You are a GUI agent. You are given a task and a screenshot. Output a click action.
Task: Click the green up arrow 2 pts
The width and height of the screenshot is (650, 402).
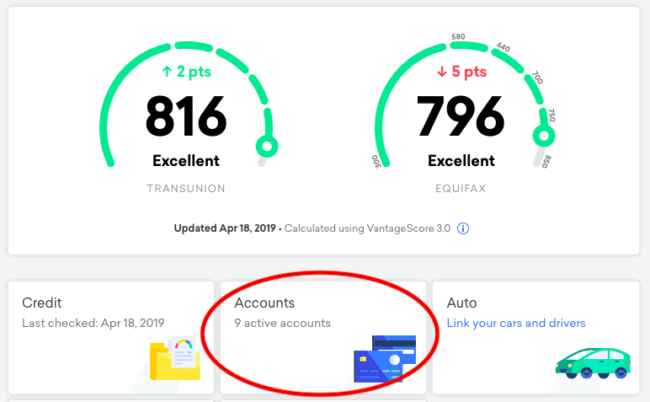point(186,72)
